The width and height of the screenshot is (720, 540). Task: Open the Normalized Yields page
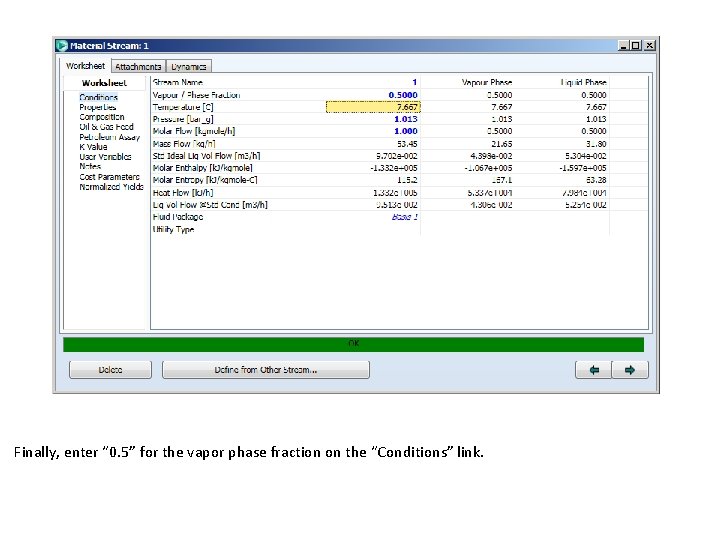pos(111,187)
